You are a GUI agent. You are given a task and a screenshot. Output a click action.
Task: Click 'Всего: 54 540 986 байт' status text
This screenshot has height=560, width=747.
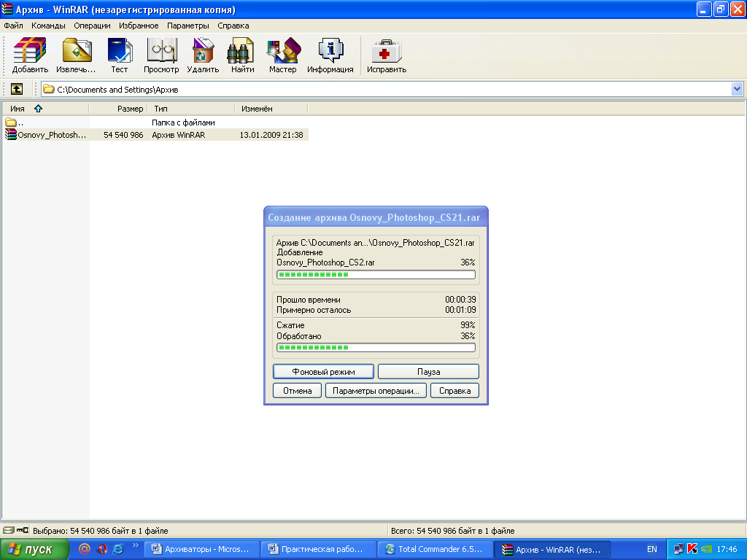tap(452, 531)
